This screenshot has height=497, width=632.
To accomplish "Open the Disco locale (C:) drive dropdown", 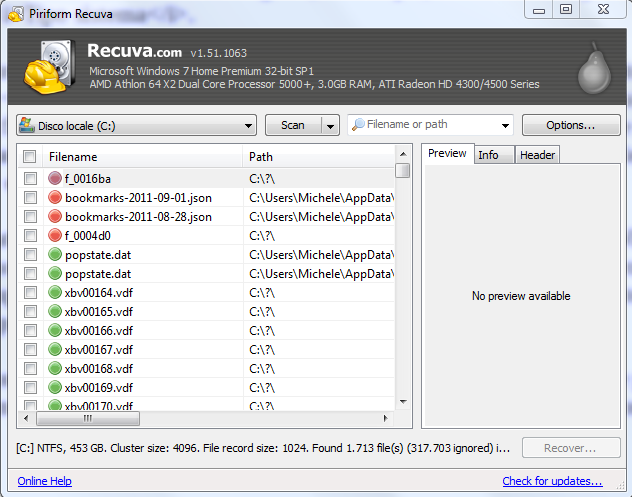I will pos(137,125).
